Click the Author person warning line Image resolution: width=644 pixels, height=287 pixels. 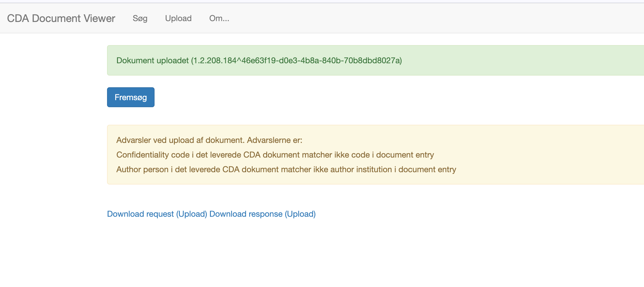(286, 170)
